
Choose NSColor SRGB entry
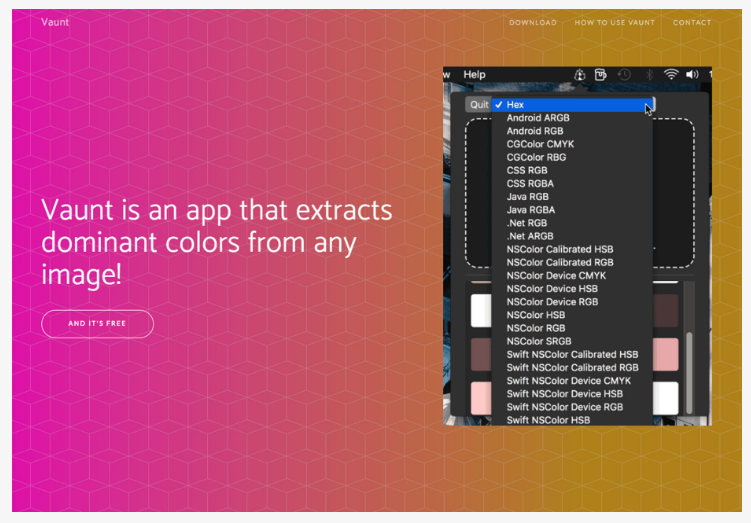point(572,342)
